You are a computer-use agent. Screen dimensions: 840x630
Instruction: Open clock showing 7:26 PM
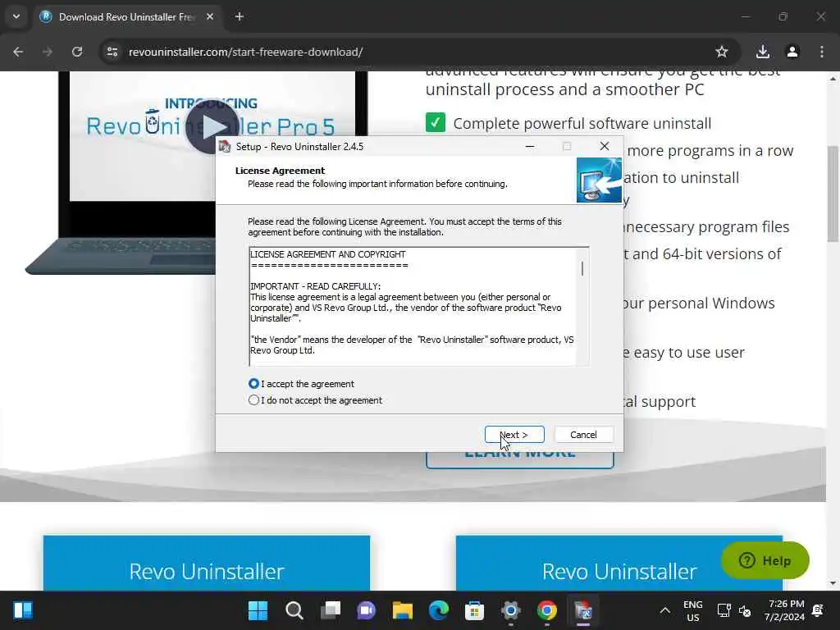(x=785, y=610)
